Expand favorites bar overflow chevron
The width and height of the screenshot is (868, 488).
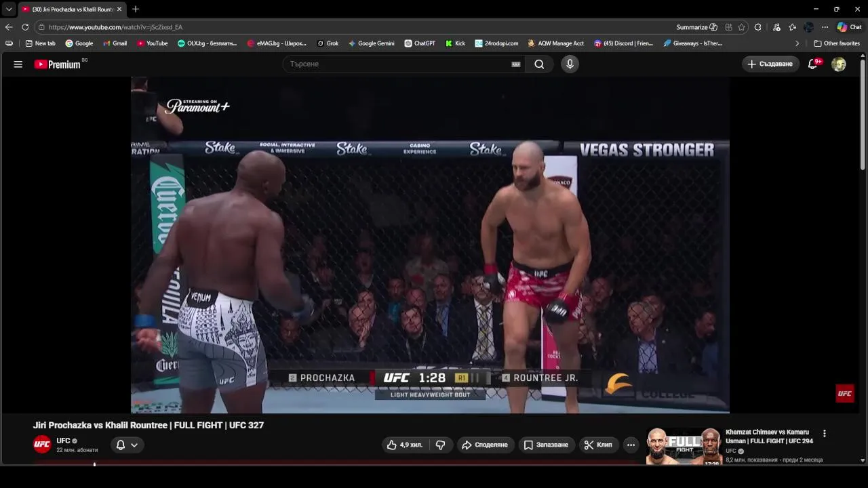[x=797, y=43]
